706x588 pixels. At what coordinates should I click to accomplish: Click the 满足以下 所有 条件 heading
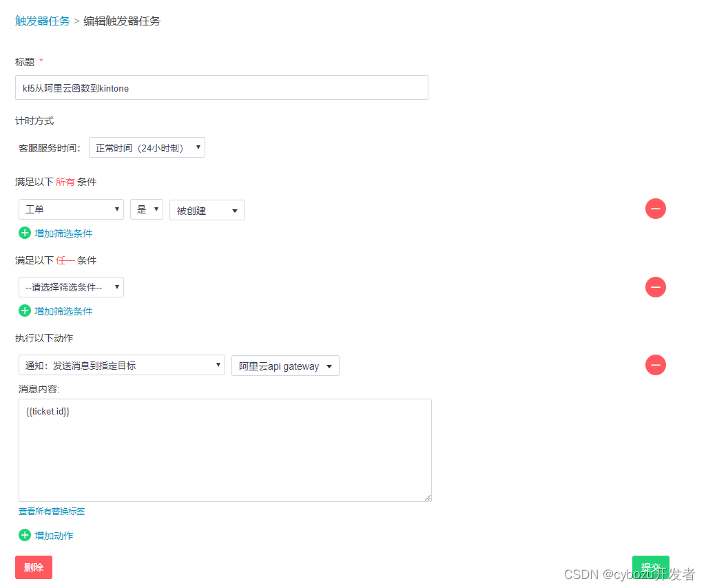(56, 182)
